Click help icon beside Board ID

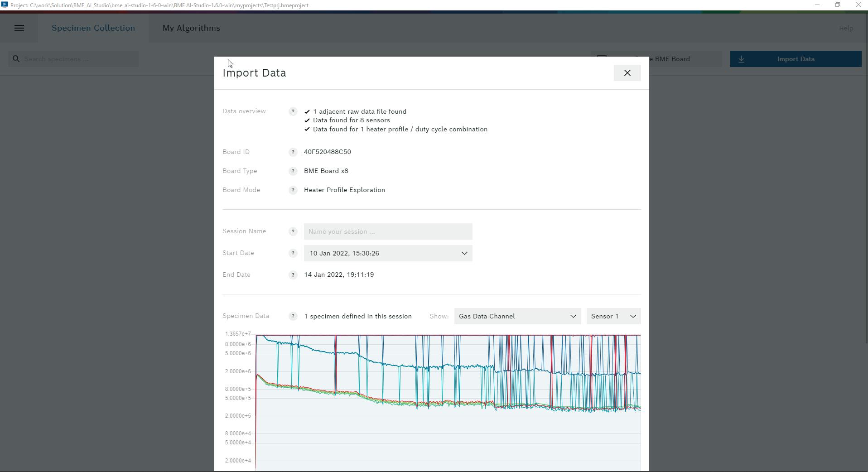pos(293,152)
